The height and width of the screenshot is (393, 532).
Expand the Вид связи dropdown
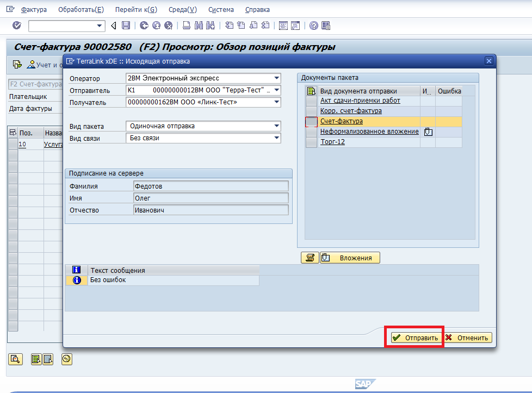point(277,138)
